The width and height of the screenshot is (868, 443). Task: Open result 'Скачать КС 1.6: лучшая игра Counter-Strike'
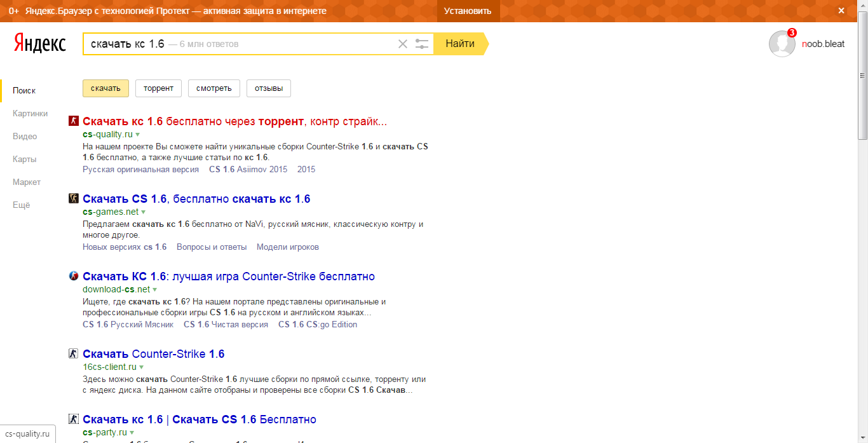click(229, 276)
